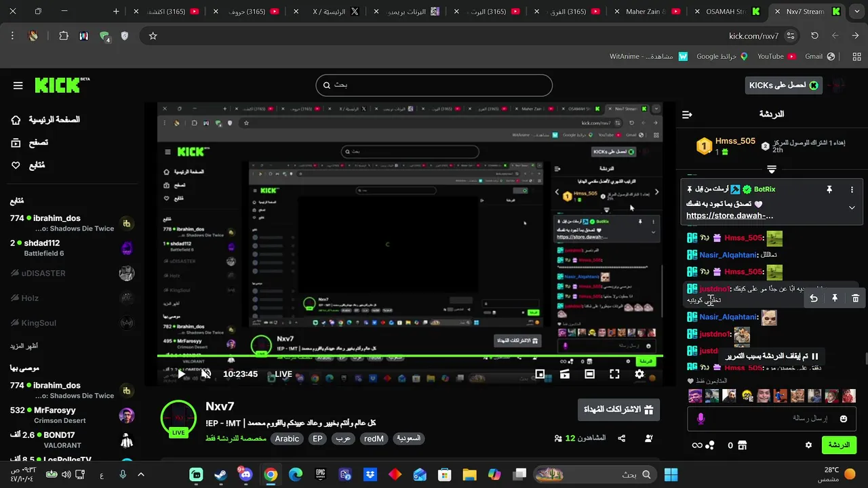Collapse the chat panel
Image resolution: width=868 pixels, height=488 pixels.
(x=687, y=115)
